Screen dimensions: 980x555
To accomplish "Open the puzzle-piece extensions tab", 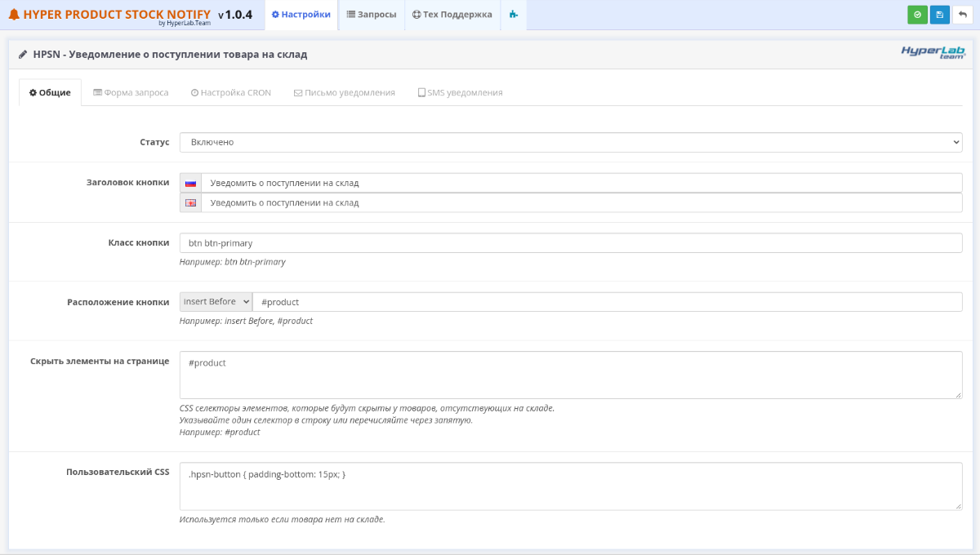I will click(x=513, y=15).
